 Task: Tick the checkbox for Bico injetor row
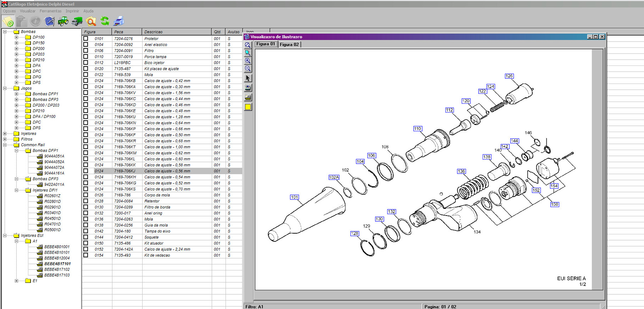(x=86, y=63)
